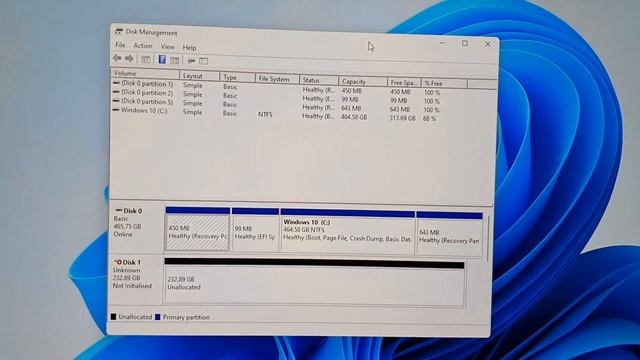The width and height of the screenshot is (640, 360).
Task: Click the vertical scrollbar in the disk pane
Action: coord(488,239)
